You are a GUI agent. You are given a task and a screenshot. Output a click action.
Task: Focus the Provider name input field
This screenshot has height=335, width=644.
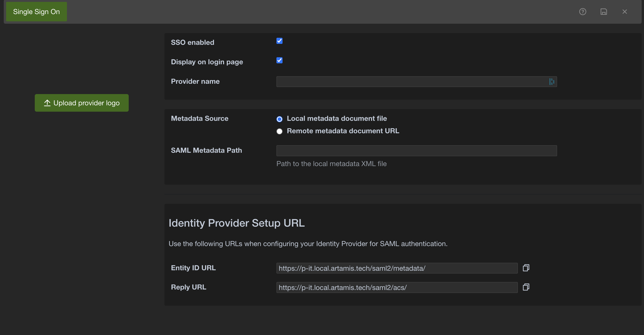coord(416,82)
